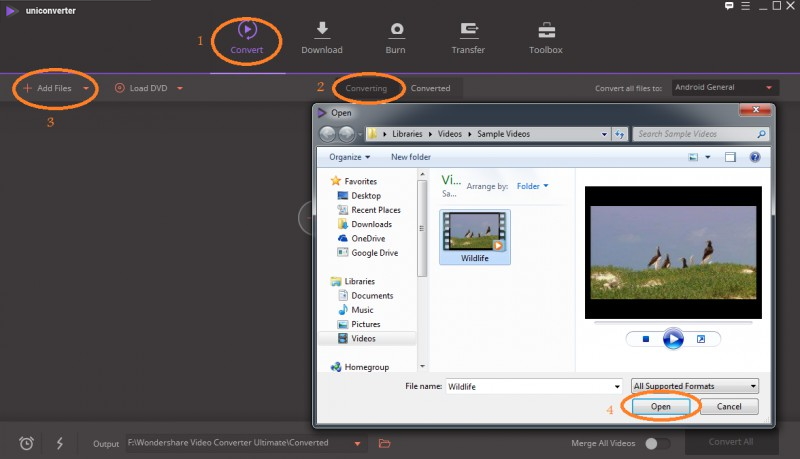This screenshot has height=459, width=800.
Task: Click the uniconverter logo icon
Action: point(11,11)
